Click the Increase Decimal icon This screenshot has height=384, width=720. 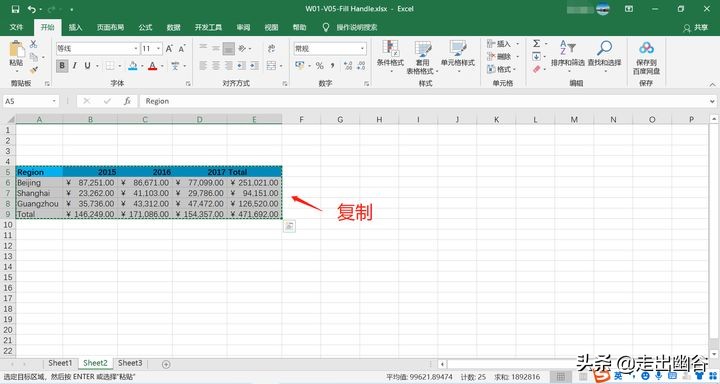pos(348,66)
